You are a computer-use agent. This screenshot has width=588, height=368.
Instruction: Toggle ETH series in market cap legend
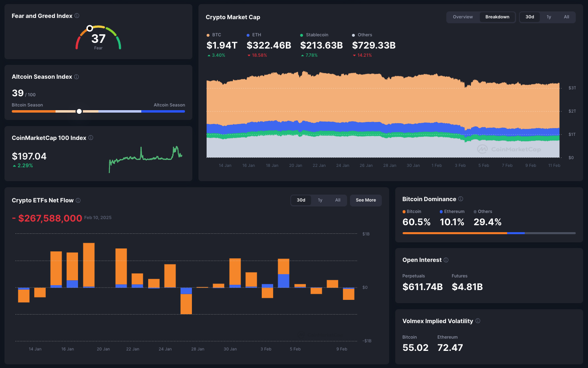click(254, 35)
